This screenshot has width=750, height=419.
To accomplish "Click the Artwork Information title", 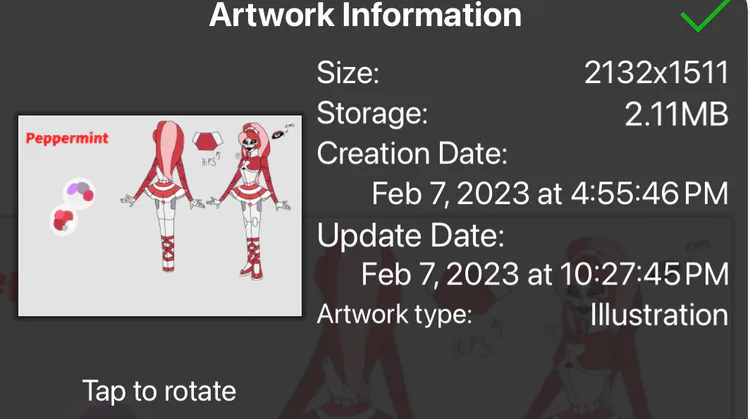I will (x=365, y=16).
